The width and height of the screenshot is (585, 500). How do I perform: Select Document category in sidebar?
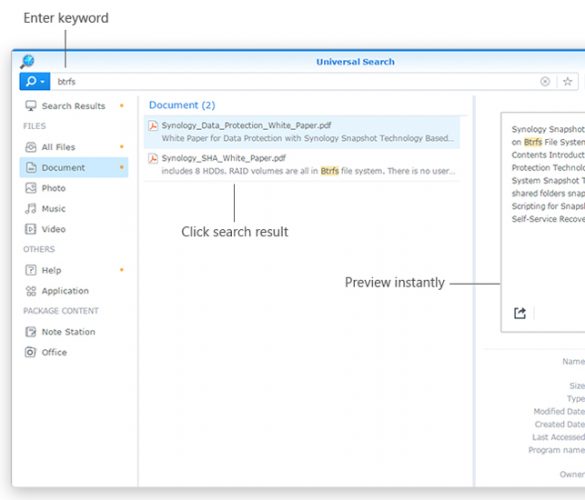click(x=73, y=168)
